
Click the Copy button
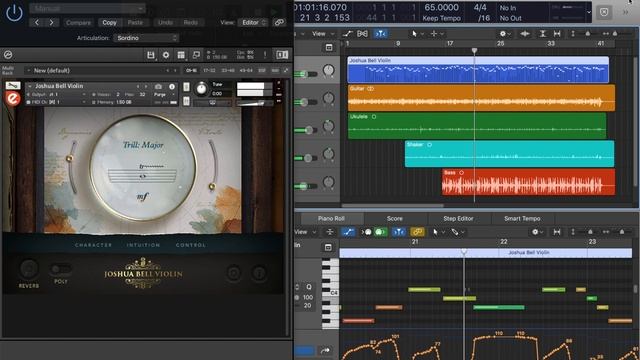coord(109,22)
